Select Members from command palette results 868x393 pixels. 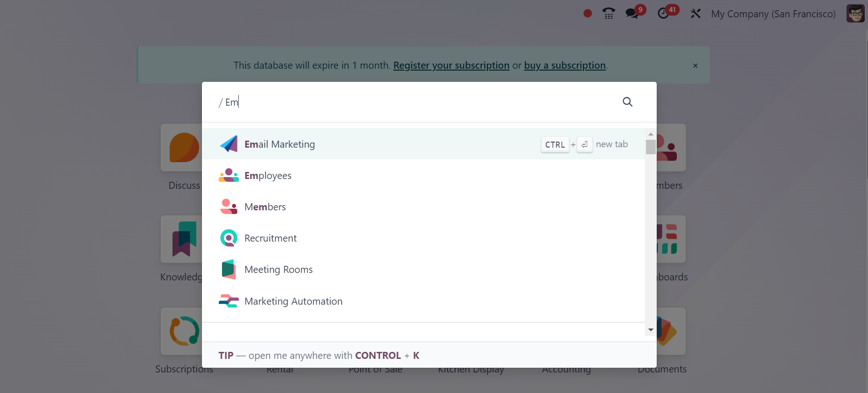tap(423, 207)
